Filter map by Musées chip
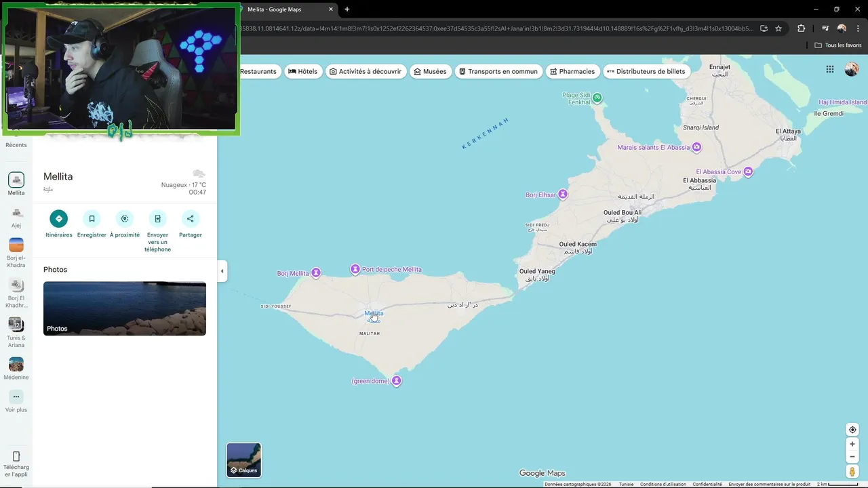The image size is (868, 488). coord(430,71)
